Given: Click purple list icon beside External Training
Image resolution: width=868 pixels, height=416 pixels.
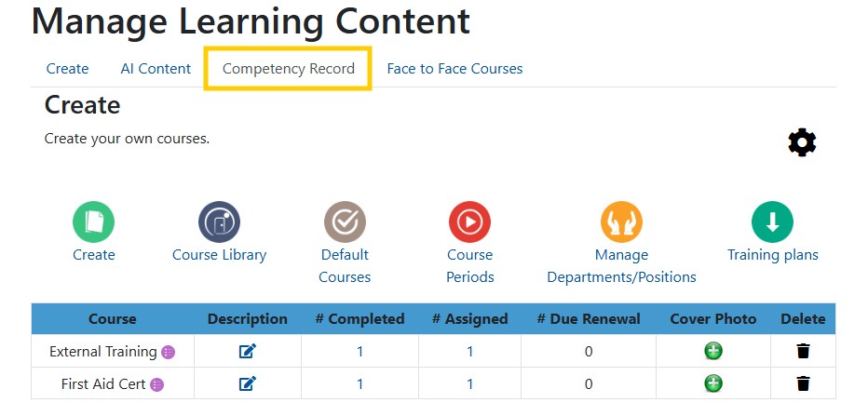Looking at the screenshot, I should point(169,352).
